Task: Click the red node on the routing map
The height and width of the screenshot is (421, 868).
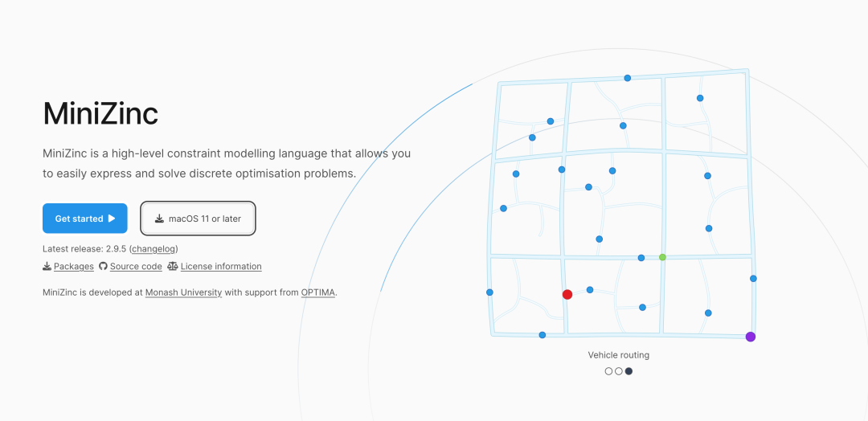Action: tap(567, 295)
